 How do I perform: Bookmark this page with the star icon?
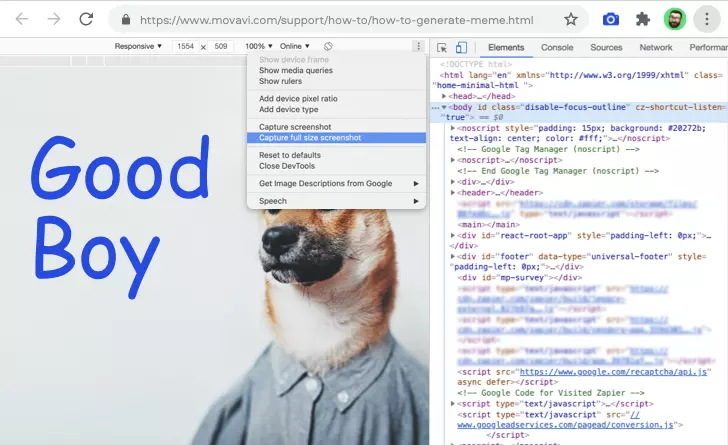tap(571, 20)
